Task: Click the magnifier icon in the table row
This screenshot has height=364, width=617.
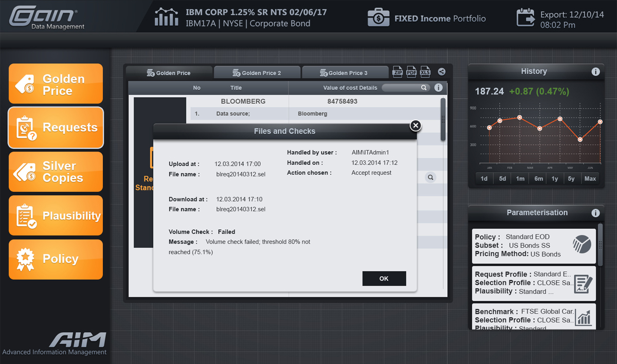Action: [x=431, y=177]
